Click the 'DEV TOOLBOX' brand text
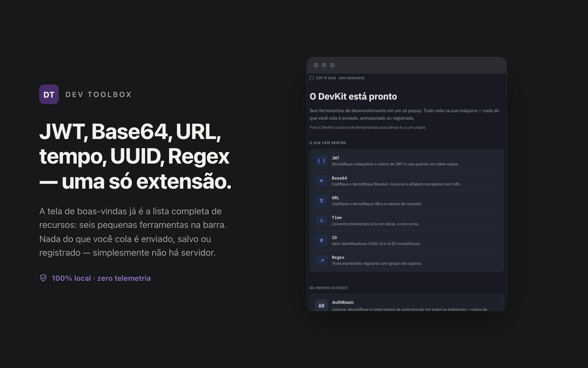 pyautogui.click(x=99, y=95)
